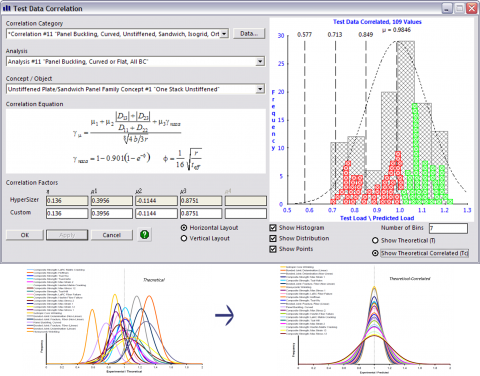Click the 0.849 dashed line label
This screenshot has height=376, width=480.
(366, 35)
